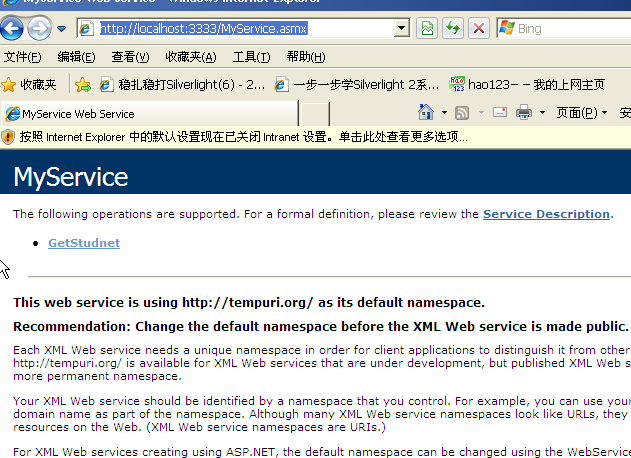Viewport: 631px width, 458px height.
Task: Expand the address bar history dropdown
Action: (401, 28)
